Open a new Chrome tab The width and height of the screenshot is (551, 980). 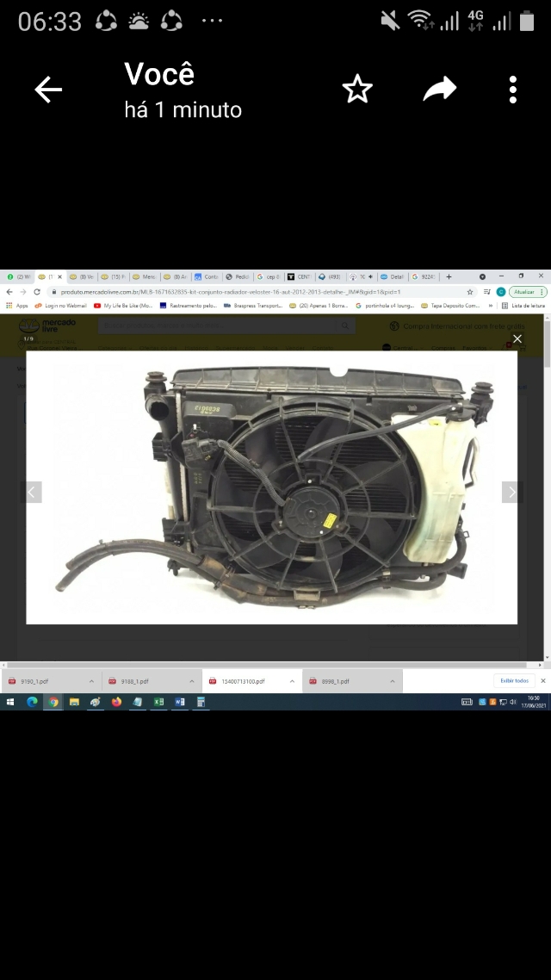pyautogui.click(x=449, y=276)
